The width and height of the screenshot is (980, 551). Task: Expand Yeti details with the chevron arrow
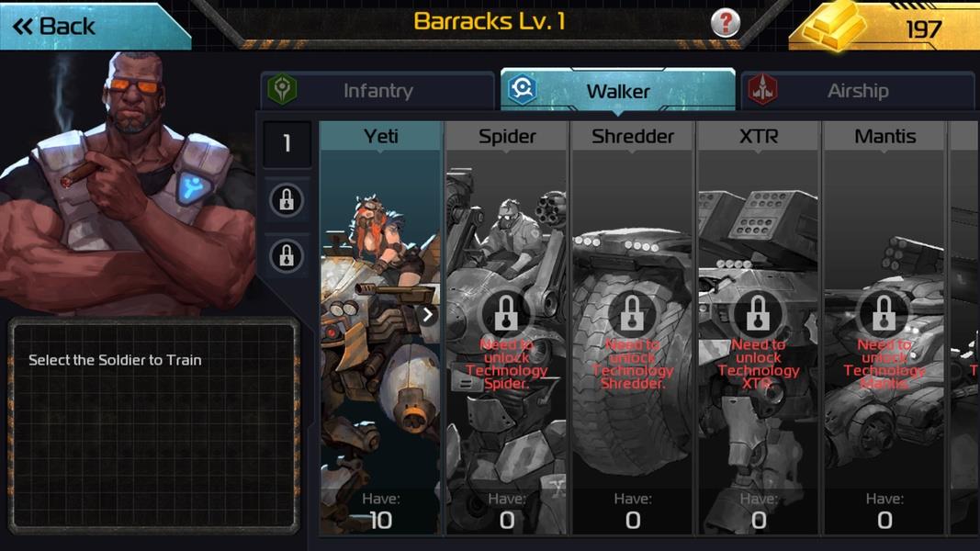[x=428, y=314]
